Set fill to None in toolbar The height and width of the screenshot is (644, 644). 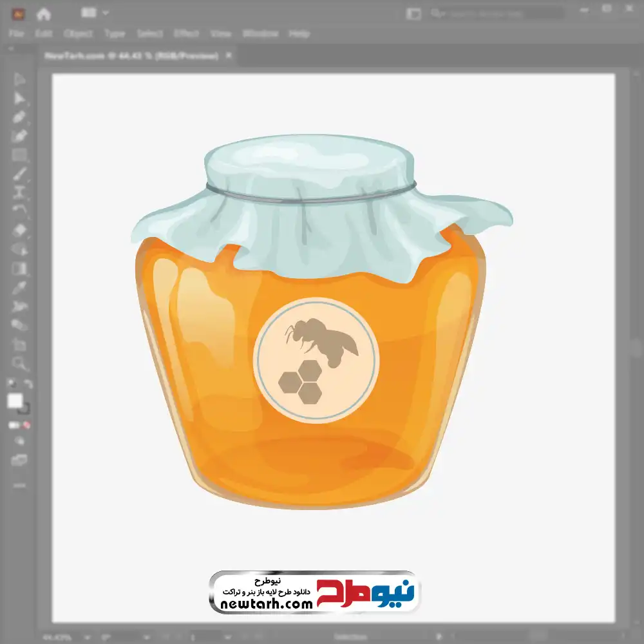(27, 425)
